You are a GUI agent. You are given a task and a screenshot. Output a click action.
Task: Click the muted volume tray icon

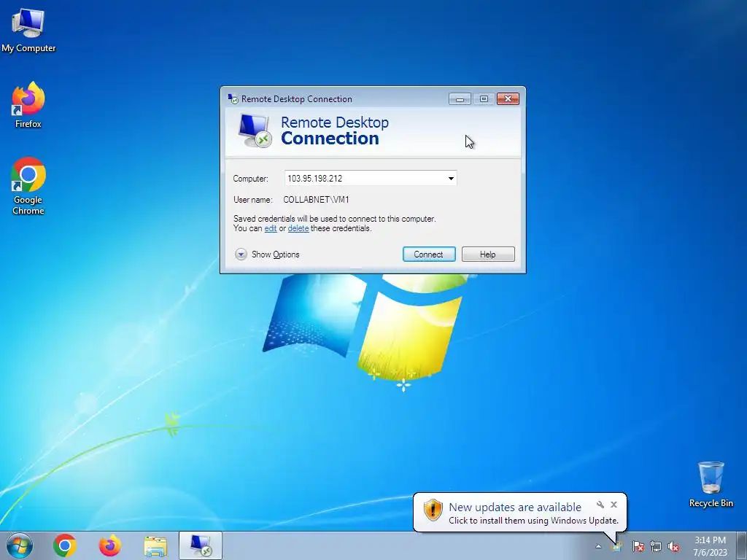673,547
